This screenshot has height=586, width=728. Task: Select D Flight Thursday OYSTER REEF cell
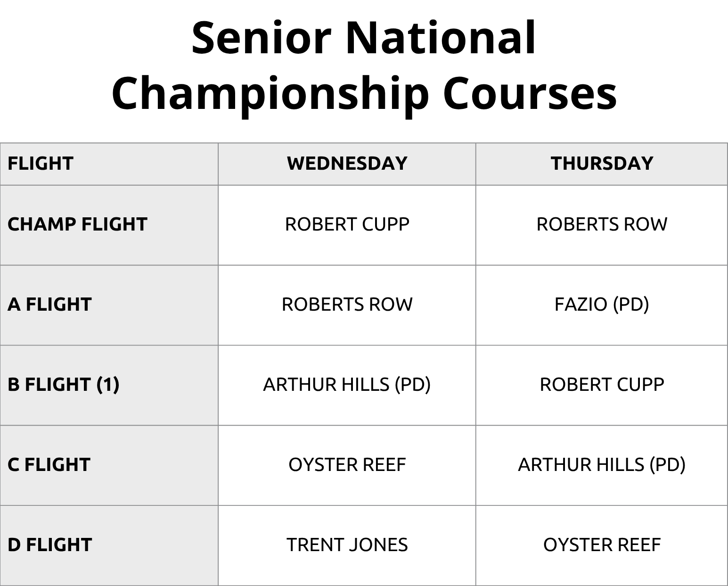(x=602, y=545)
